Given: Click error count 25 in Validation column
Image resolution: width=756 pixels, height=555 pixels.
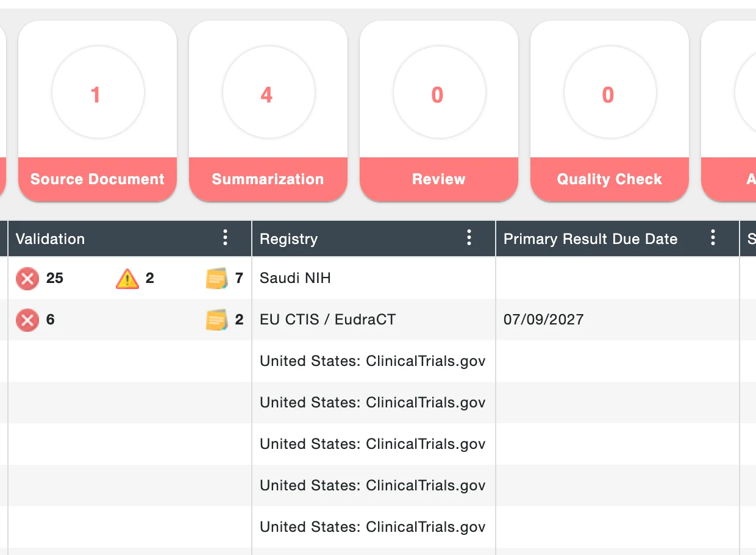Looking at the screenshot, I should coord(55,278).
